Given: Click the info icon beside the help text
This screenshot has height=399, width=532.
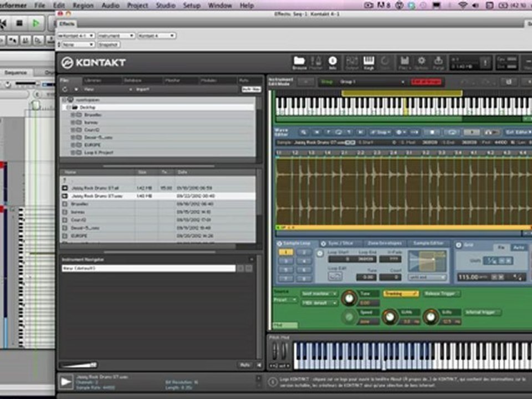Looking at the screenshot, I should [273, 382].
